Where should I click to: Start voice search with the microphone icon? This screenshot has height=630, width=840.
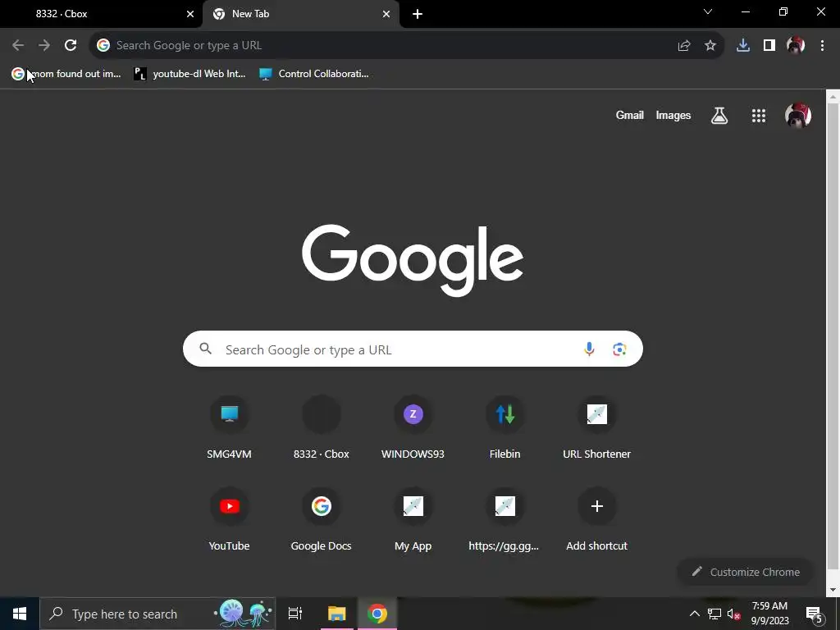[589, 349]
